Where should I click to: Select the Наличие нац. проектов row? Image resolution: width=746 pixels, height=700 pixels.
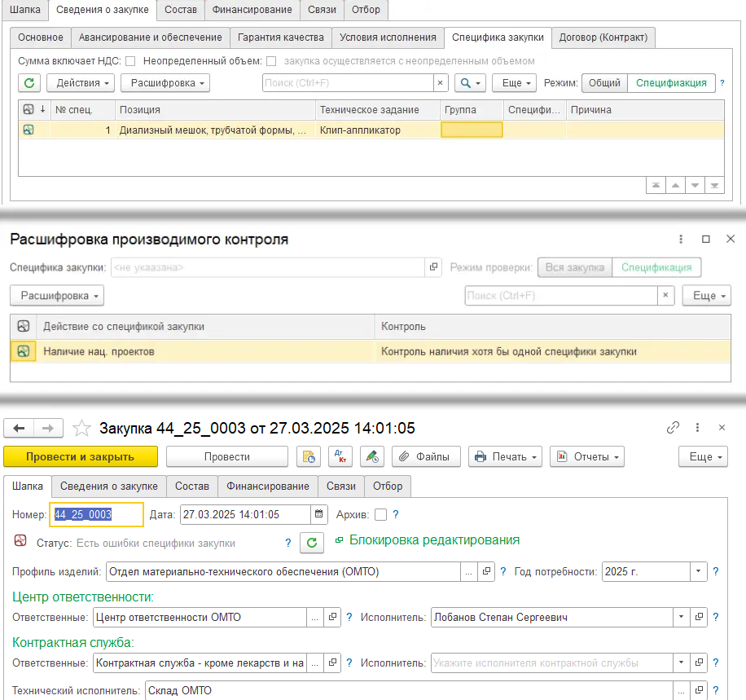pyautogui.click(x=370, y=351)
